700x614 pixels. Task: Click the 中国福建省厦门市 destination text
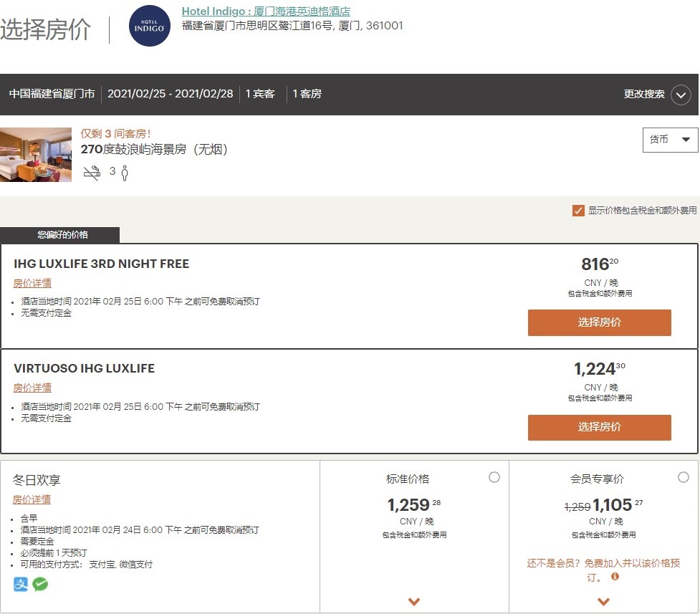coord(52,94)
